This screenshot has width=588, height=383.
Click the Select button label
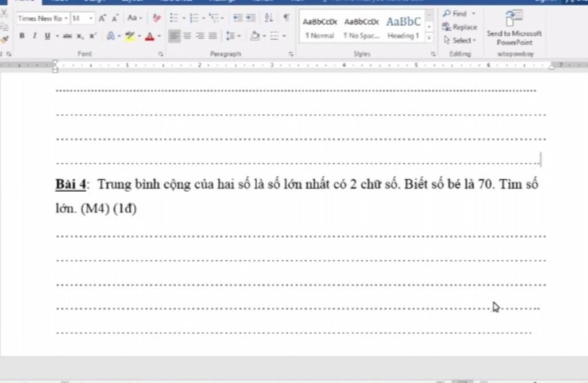pyautogui.click(x=462, y=40)
